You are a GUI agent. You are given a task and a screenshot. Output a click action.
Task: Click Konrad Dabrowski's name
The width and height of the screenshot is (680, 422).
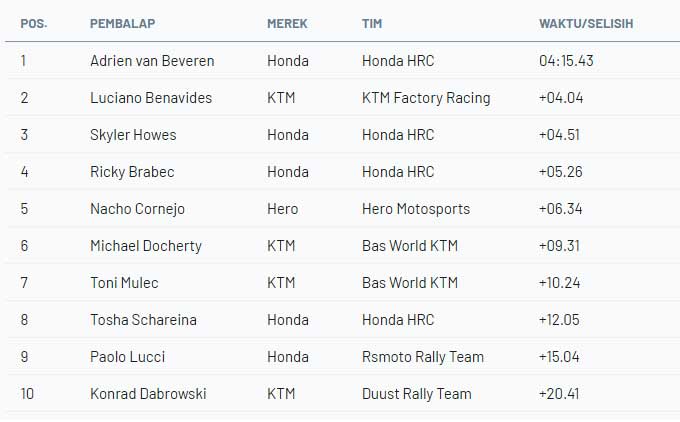148,394
